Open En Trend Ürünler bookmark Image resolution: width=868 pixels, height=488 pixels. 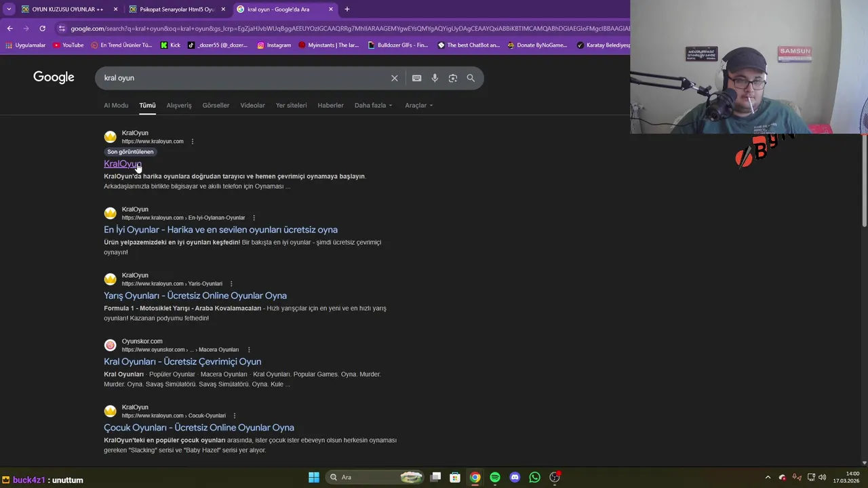click(x=121, y=45)
